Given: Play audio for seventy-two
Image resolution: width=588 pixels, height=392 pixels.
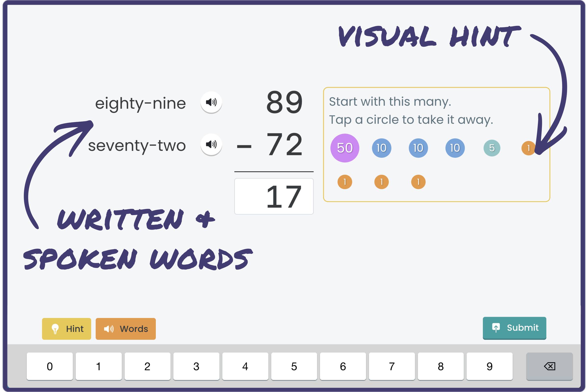Looking at the screenshot, I should coord(211,145).
